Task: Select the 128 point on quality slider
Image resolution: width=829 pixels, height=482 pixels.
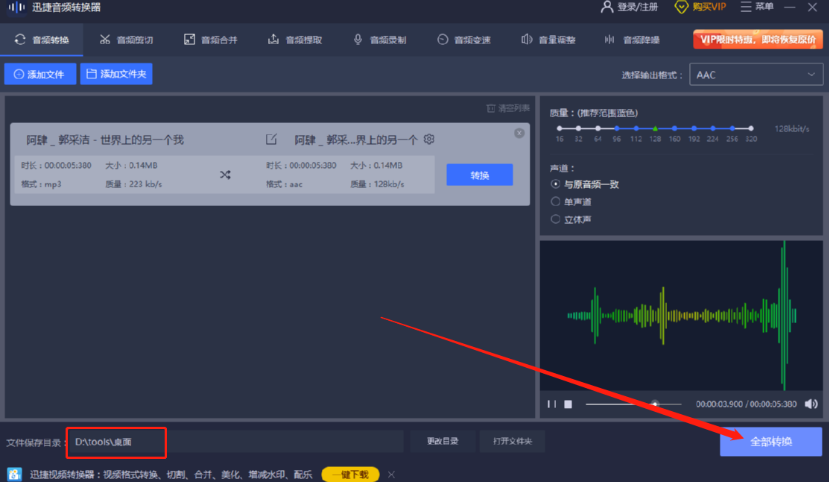Action: pos(655,128)
